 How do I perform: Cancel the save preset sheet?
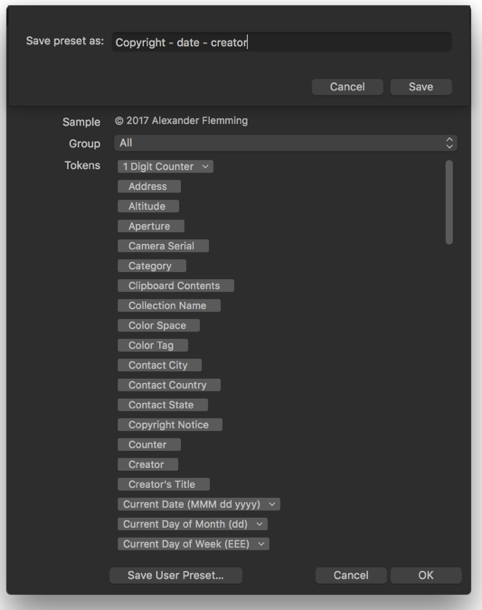tap(347, 87)
